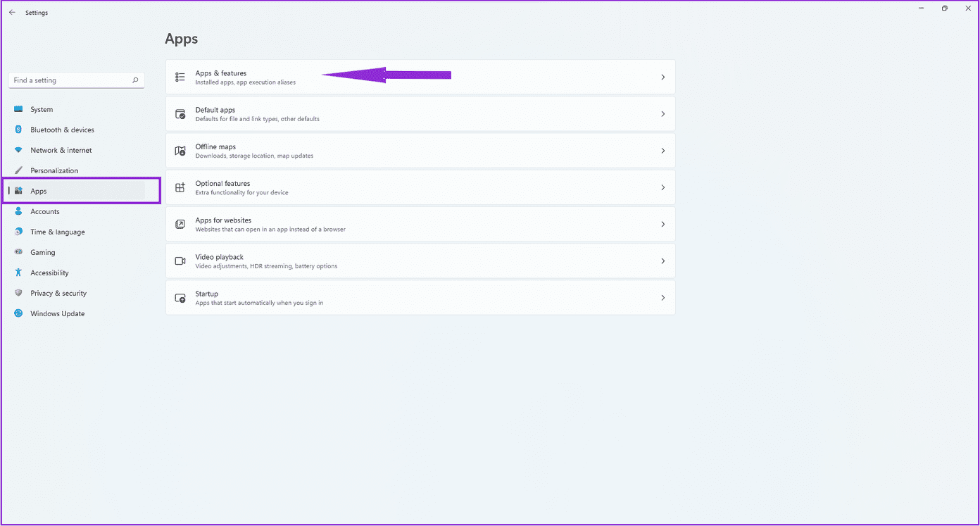
Task: Open System from its sidebar icon
Action: [x=18, y=109]
